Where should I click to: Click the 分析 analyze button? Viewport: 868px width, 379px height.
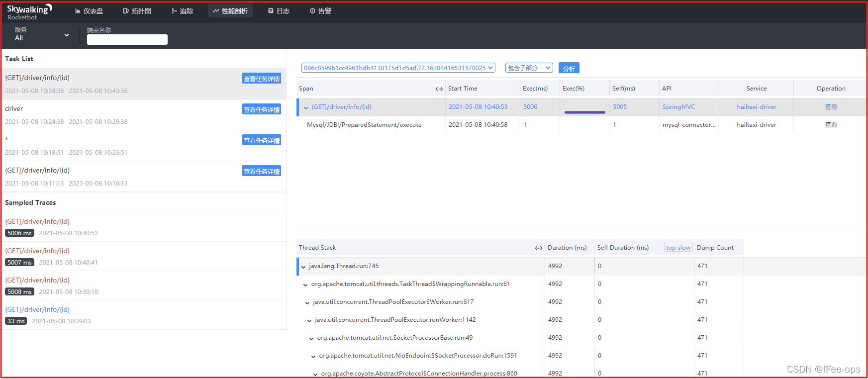(569, 68)
